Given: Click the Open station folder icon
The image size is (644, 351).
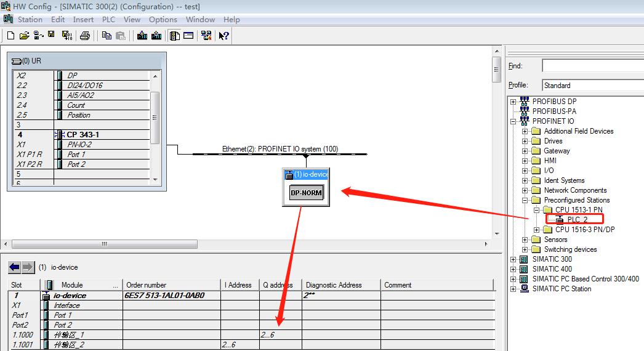Looking at the screenshot, I should click(24, 36).
